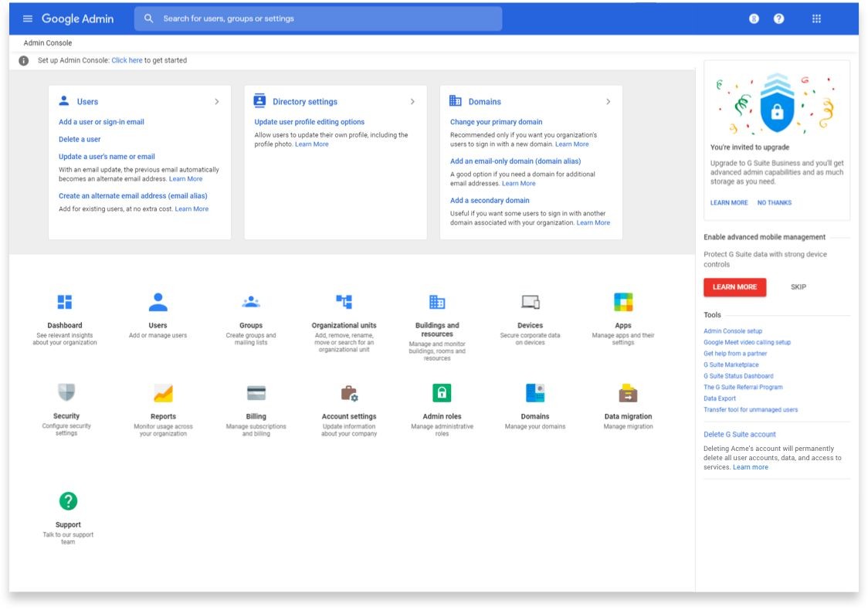
Task: Click the search bar for users or settings
Action: pos(318,18)
